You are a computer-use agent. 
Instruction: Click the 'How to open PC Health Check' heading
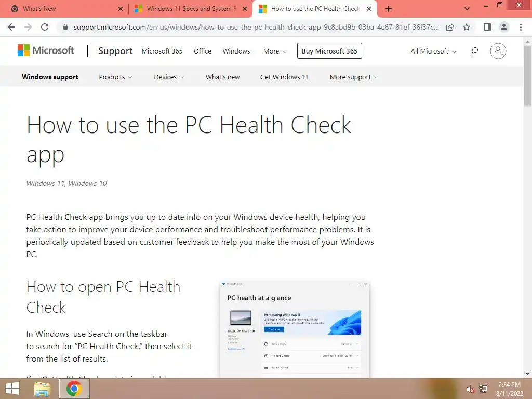[103, 297]
